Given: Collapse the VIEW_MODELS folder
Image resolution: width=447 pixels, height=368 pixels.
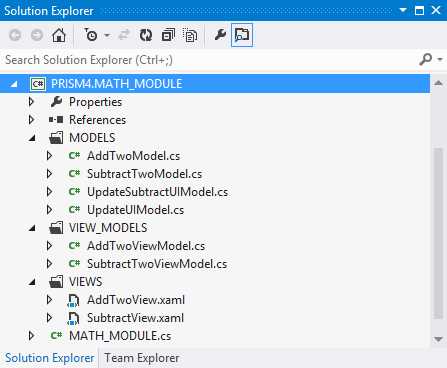Looking at the screenshot, I should (32, 228).
